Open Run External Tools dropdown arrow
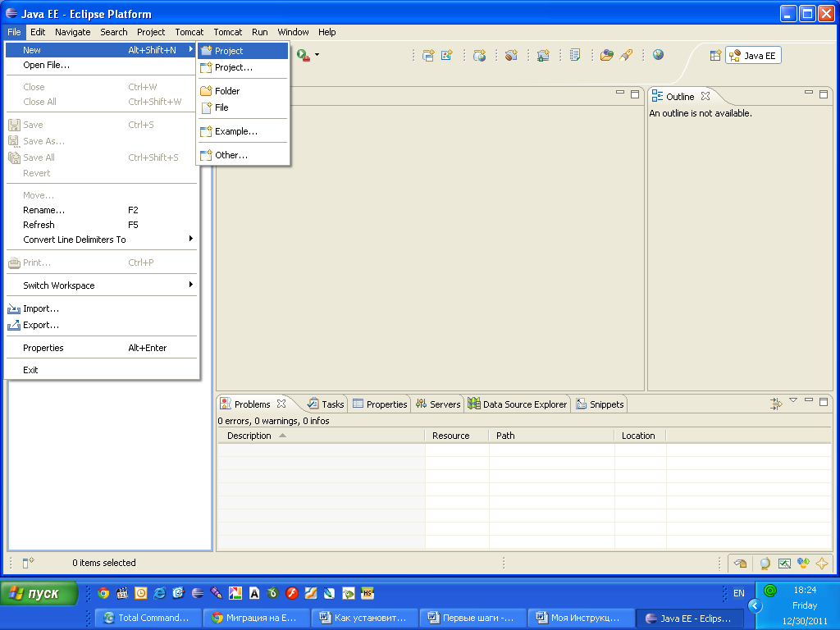This screenshot has width=840, height=630. pyautogui.click(x=317, y=55)
